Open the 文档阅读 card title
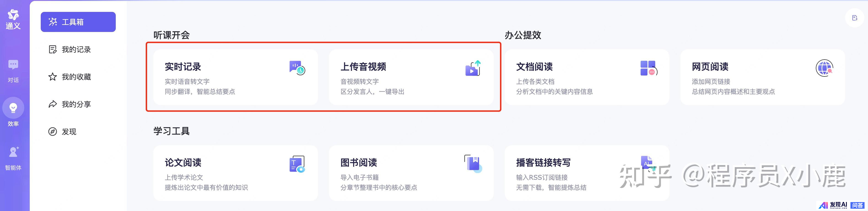 click(x=534, y=67)
